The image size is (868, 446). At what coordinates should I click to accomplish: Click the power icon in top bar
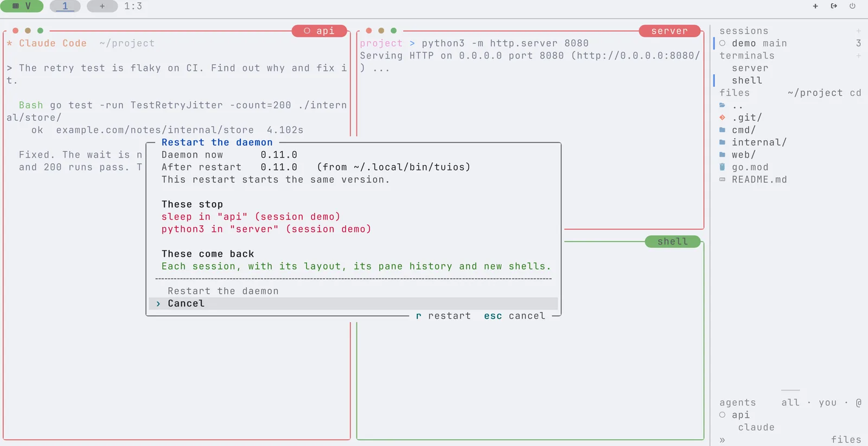[x=852, y=6]
